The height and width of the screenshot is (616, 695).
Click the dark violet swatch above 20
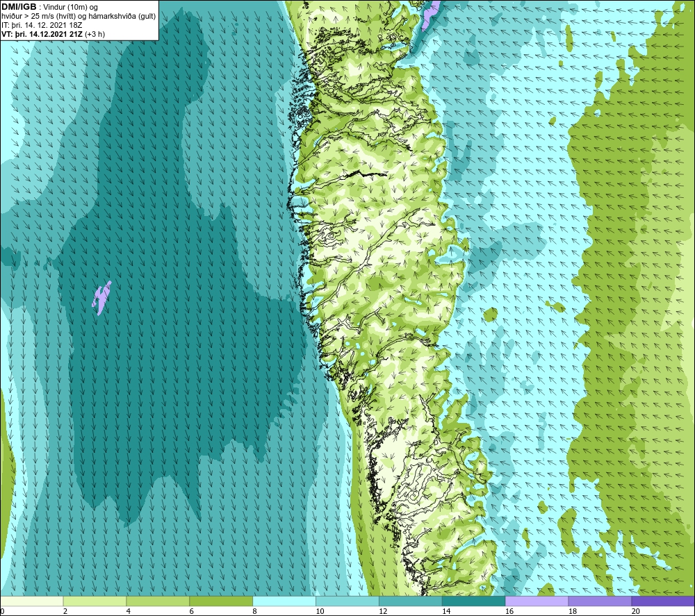tap(662, 601)
